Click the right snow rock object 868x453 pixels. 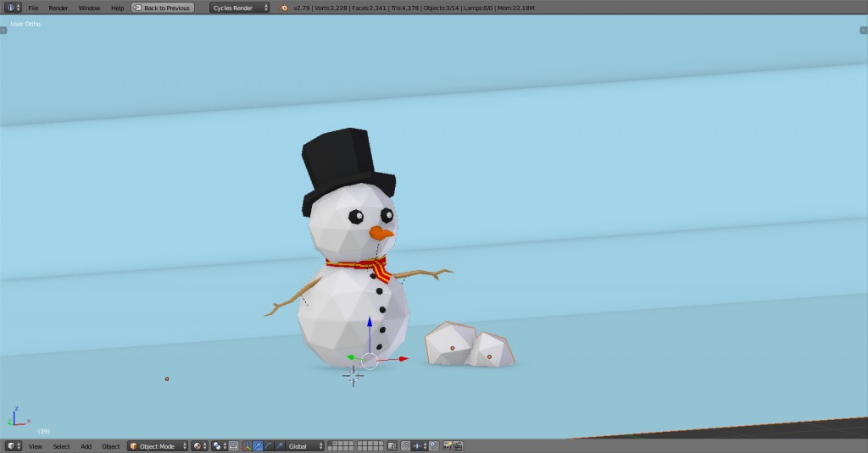(492, 350)
